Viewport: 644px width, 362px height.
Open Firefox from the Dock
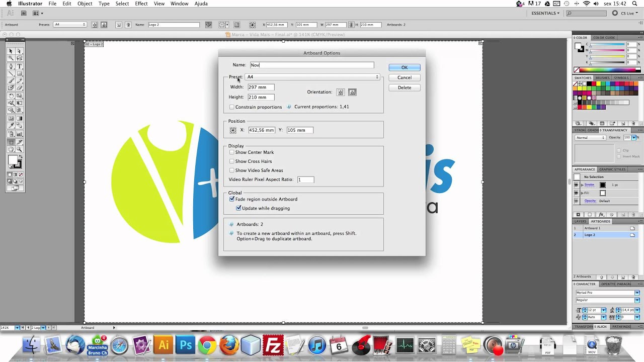tap(229, 345)
